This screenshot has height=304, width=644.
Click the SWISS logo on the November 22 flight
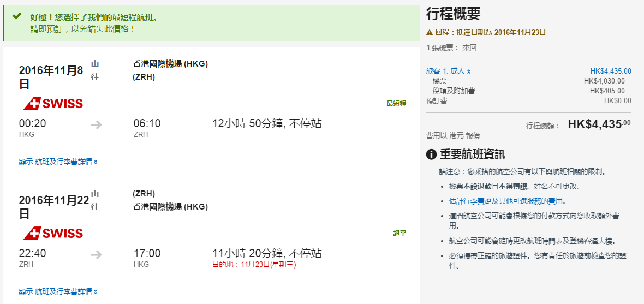[x=53, y=233]
